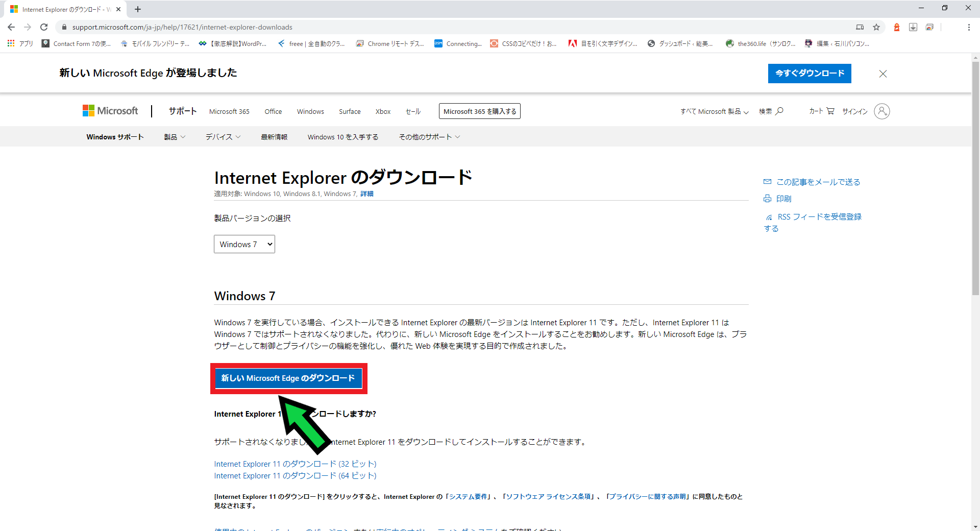Open Contact Form 7 bookmark
Image resolution: width=980 pixels, height=531 pixels.
pyautogui.click(x=77, y=43)
